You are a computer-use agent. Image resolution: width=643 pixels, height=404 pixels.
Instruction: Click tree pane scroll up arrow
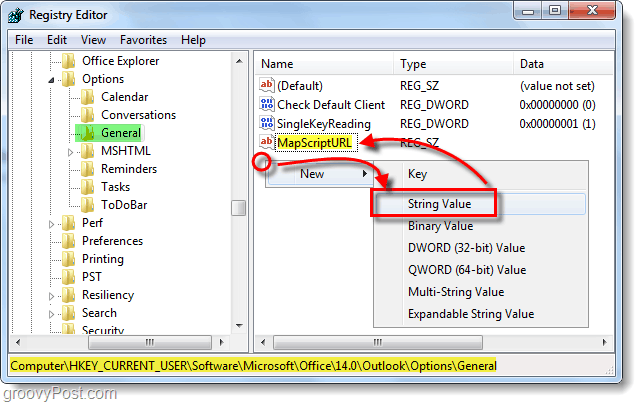coord(239,61)
